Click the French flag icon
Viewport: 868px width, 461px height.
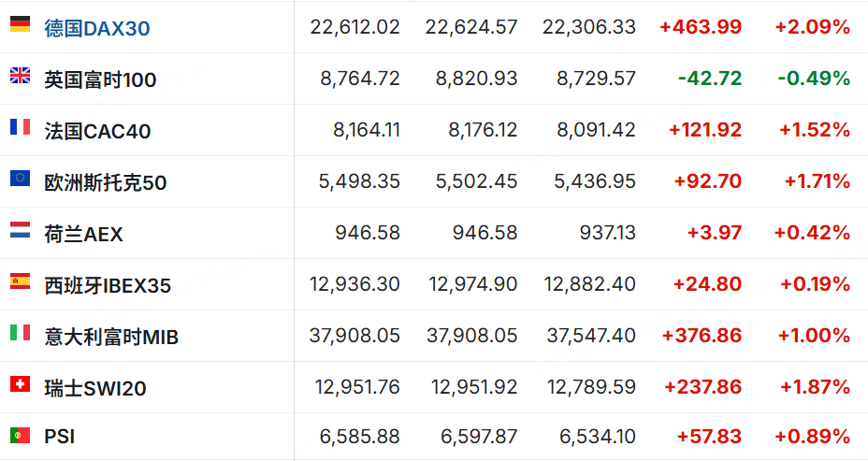(20, 127)
